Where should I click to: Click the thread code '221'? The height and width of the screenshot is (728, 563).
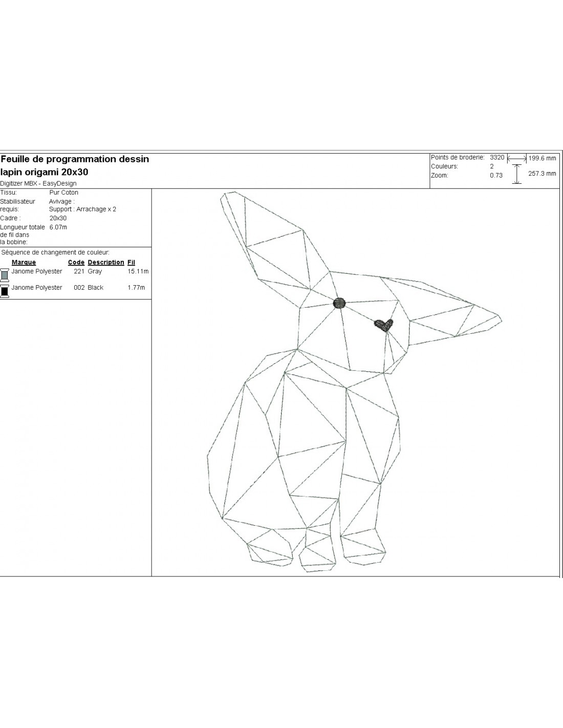79,271
